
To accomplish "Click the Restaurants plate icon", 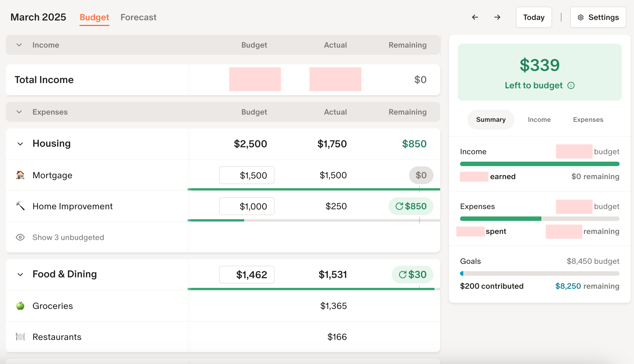I will (x=20, y=337).
